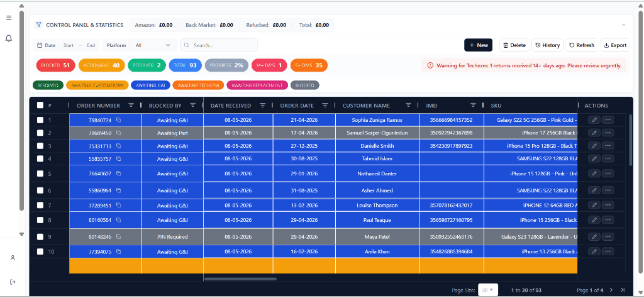
Task: Copy order number 79689450
Action: click(x=118, y=133)
